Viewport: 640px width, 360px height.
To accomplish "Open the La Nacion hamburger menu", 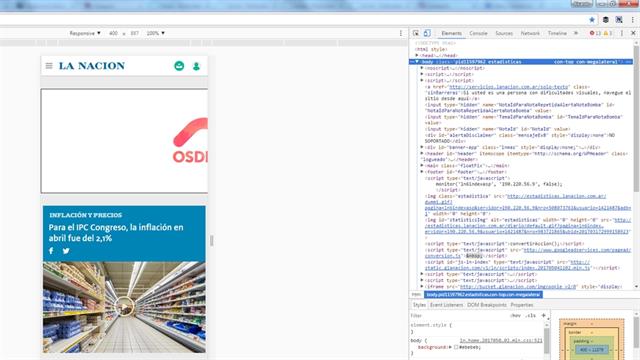I will [49, 66].
